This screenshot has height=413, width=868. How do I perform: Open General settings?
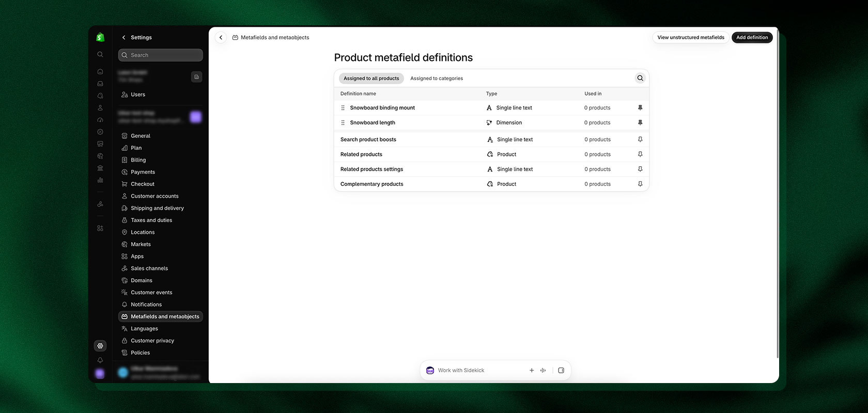click(160, 136)
